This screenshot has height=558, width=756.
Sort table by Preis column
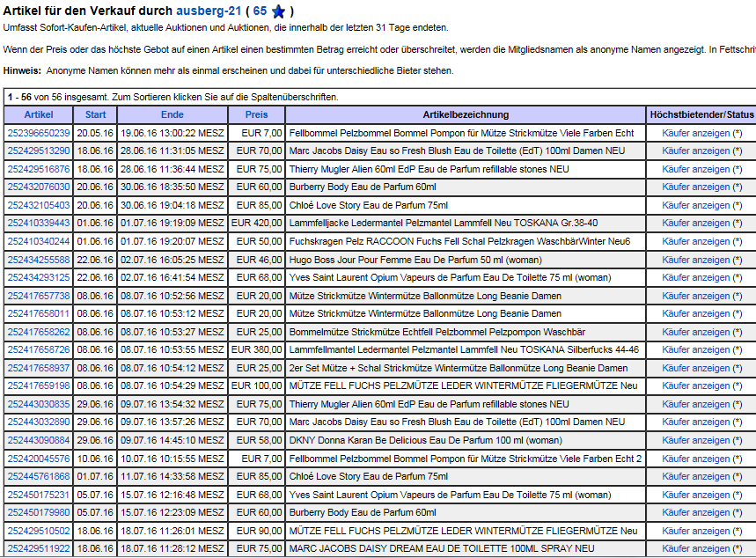pos(256,114)
